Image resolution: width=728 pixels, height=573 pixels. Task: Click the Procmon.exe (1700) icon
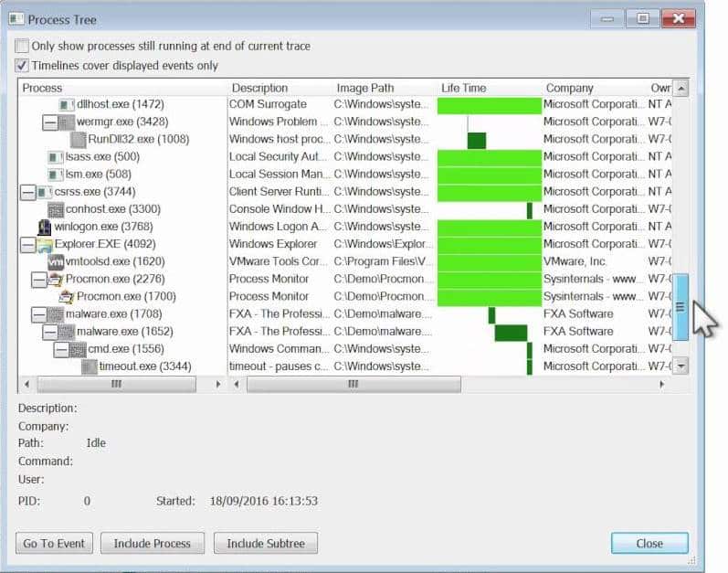67,296
